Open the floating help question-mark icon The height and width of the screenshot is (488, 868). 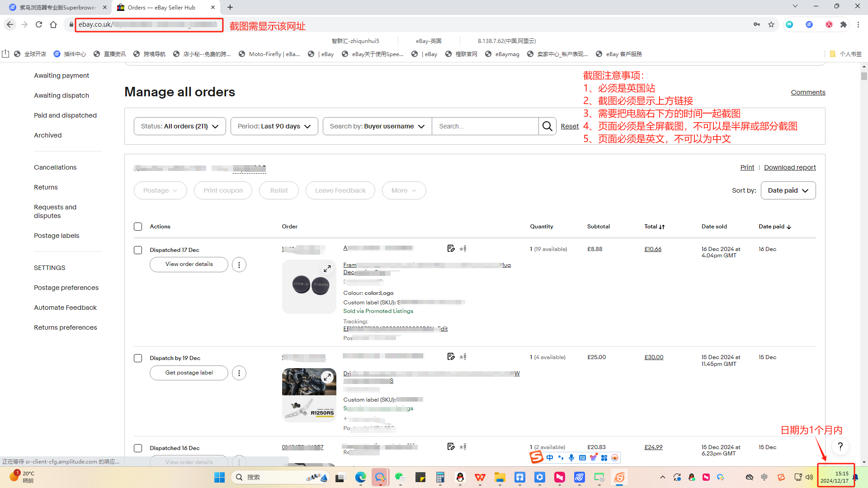(840, 446)
